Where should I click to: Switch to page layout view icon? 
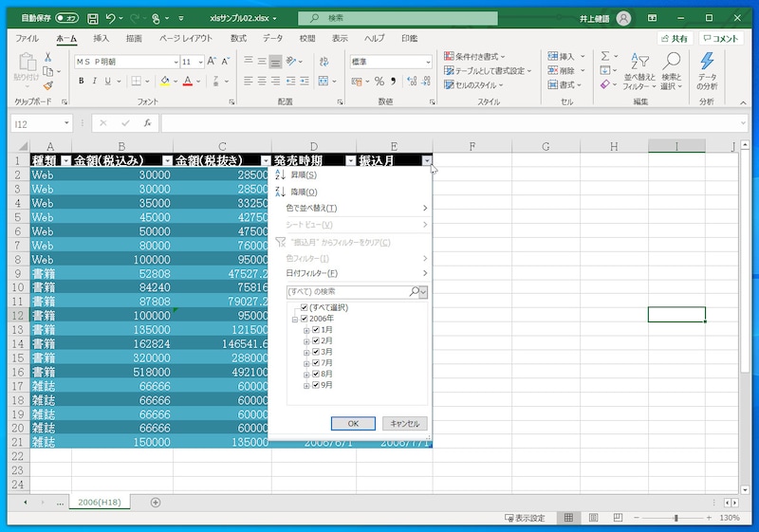(591, 518)
